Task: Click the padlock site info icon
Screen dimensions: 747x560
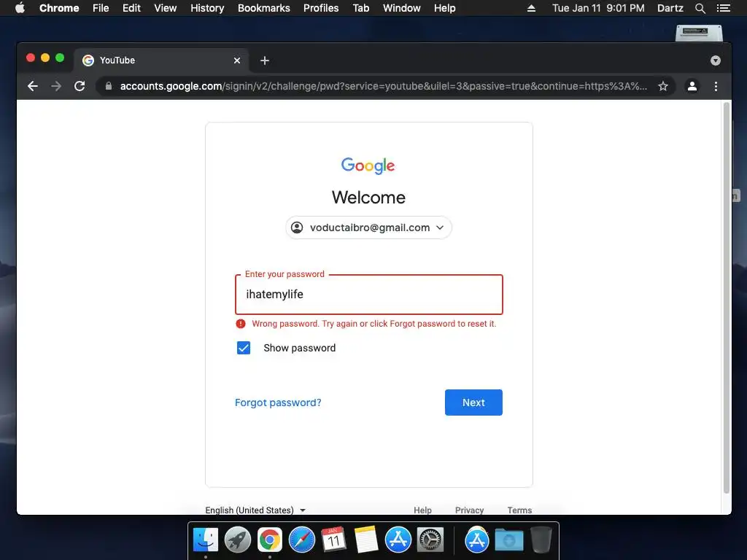Action: tap(109, 86)
